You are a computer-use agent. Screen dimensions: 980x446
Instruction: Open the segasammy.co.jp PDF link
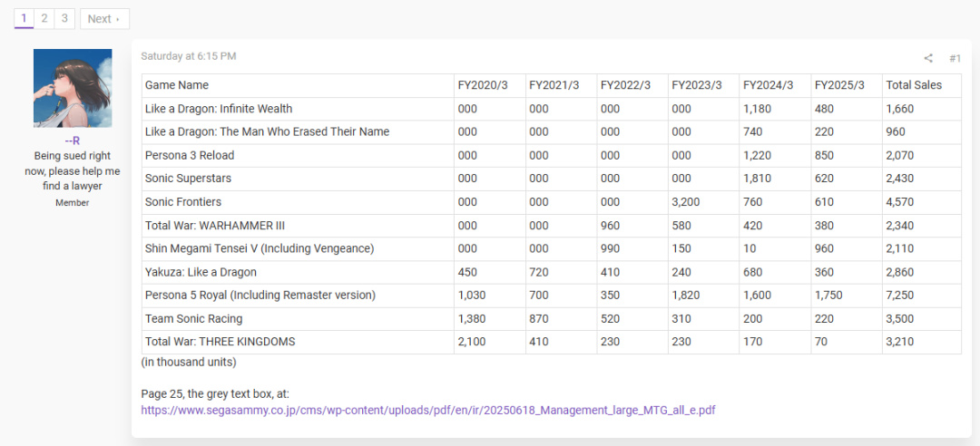click(428, 411)
